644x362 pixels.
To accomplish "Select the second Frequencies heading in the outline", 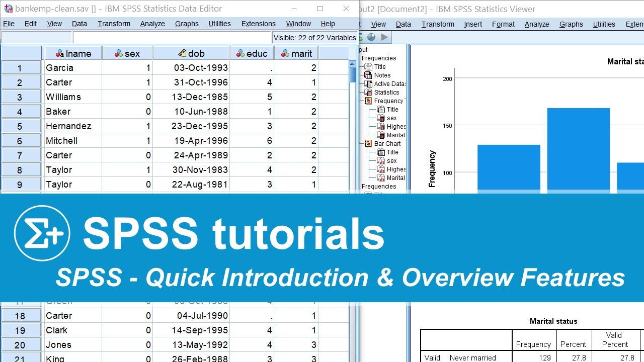I will point(379,187).
